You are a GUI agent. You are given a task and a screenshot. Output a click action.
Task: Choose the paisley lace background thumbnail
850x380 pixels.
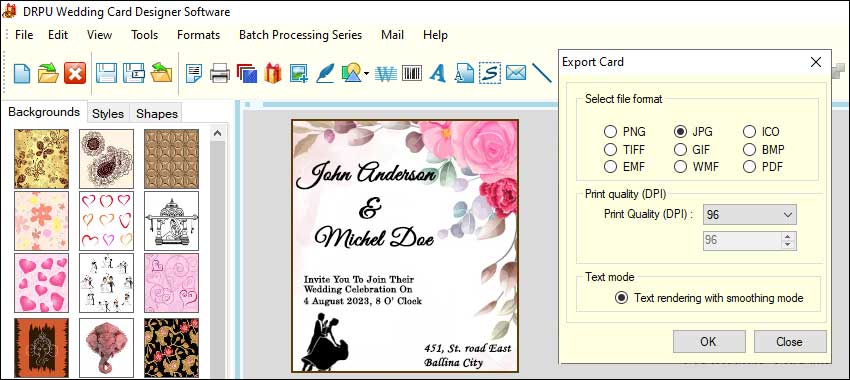click(x=106, y=158)
